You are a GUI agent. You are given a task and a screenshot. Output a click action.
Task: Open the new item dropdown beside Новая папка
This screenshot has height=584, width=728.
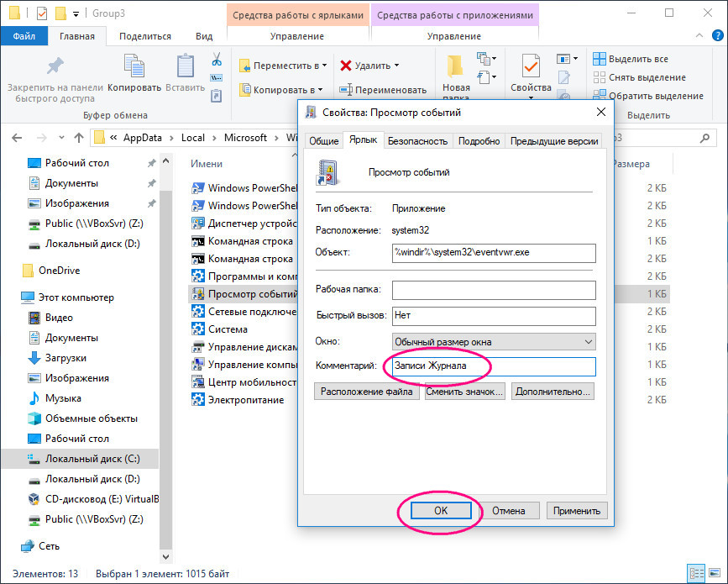click(485, 59)
